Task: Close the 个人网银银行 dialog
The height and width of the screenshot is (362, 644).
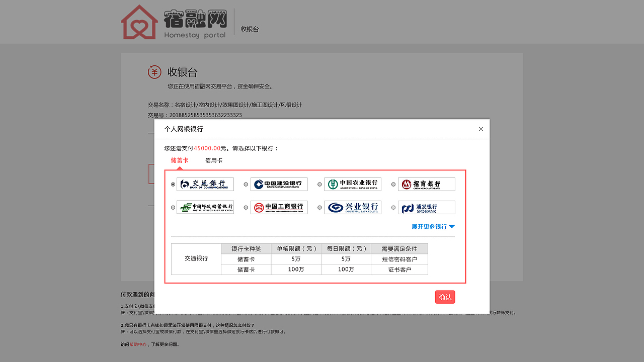Action: pos(480,129)
